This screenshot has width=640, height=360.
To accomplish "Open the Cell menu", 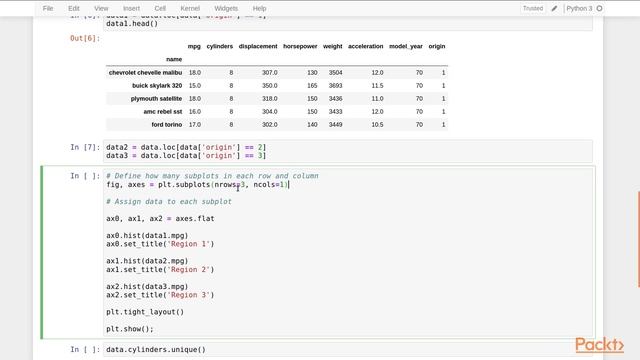I will click(x=160, y=8).
